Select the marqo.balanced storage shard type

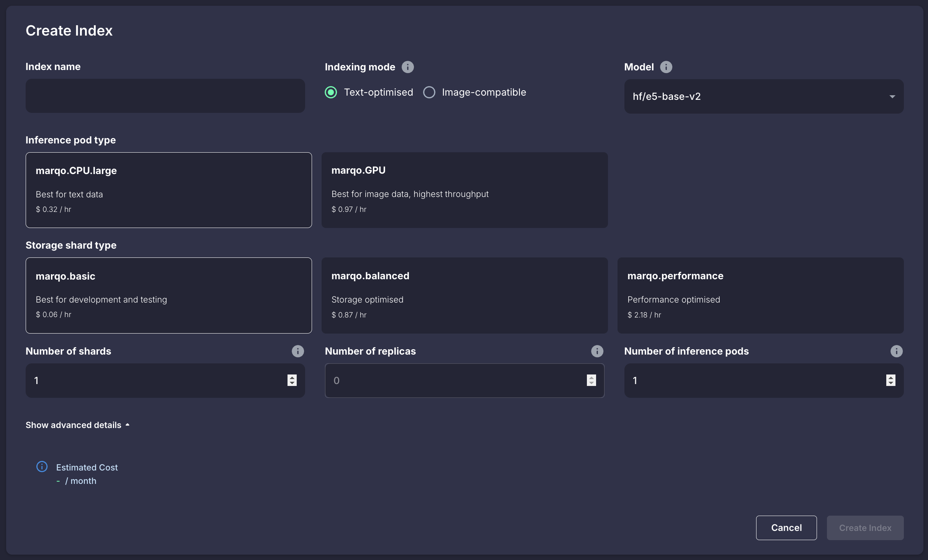pyautogui.click(x=464, y=295)
